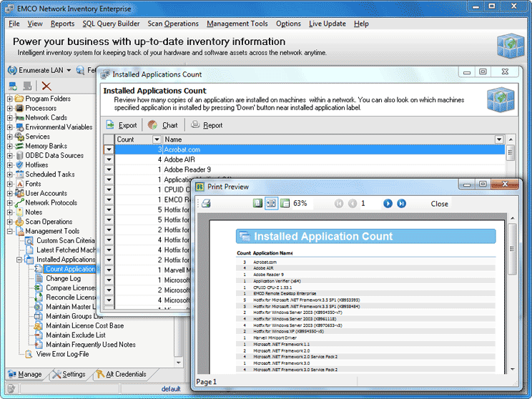The width and height of the screenshot is (532, 399).
Task: Open the Enumerate LAN dropdown arrow
Action: tap(69, 70)
